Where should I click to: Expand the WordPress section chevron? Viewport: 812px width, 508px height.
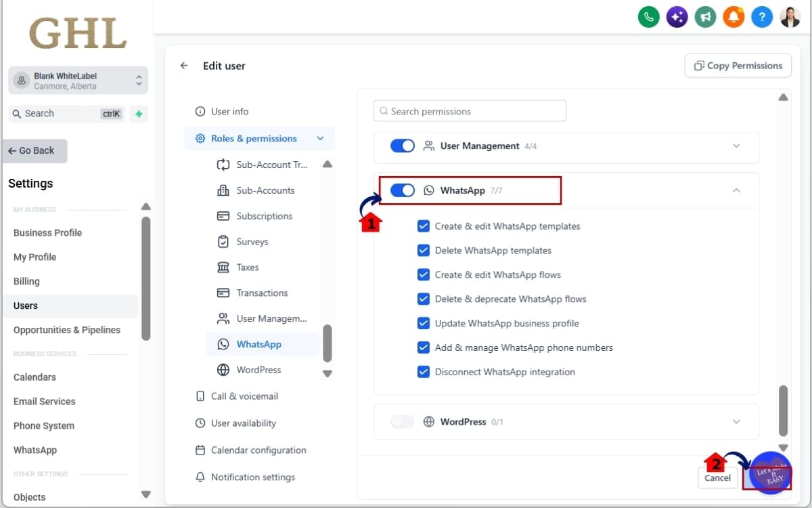pyautogui.click(x=737, y=421)
